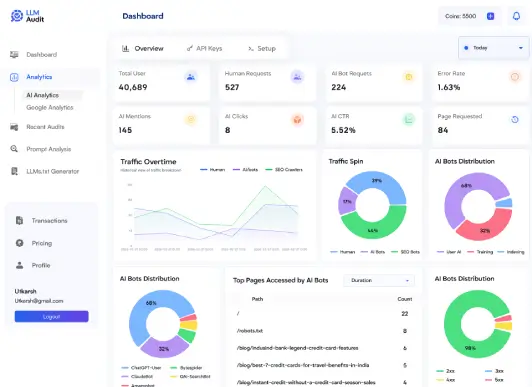This screenshot has height=387, width=532.
Task: Click the Coins: 5500 balance
Action: (x=460, y=16)
